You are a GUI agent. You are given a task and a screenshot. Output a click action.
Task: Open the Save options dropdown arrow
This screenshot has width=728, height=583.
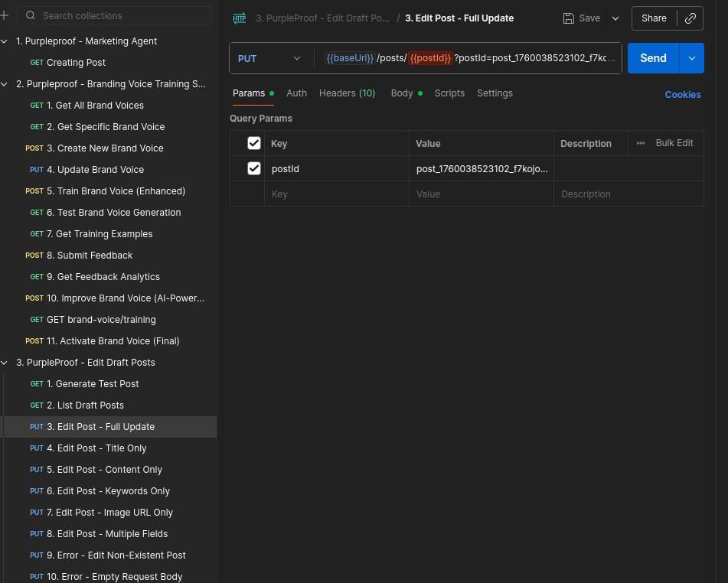coord(615,18)
